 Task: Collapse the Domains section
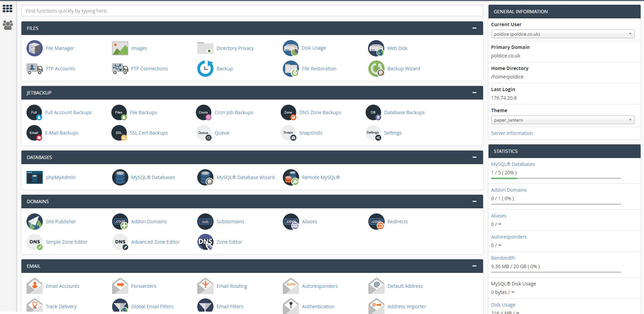[474, 202]
